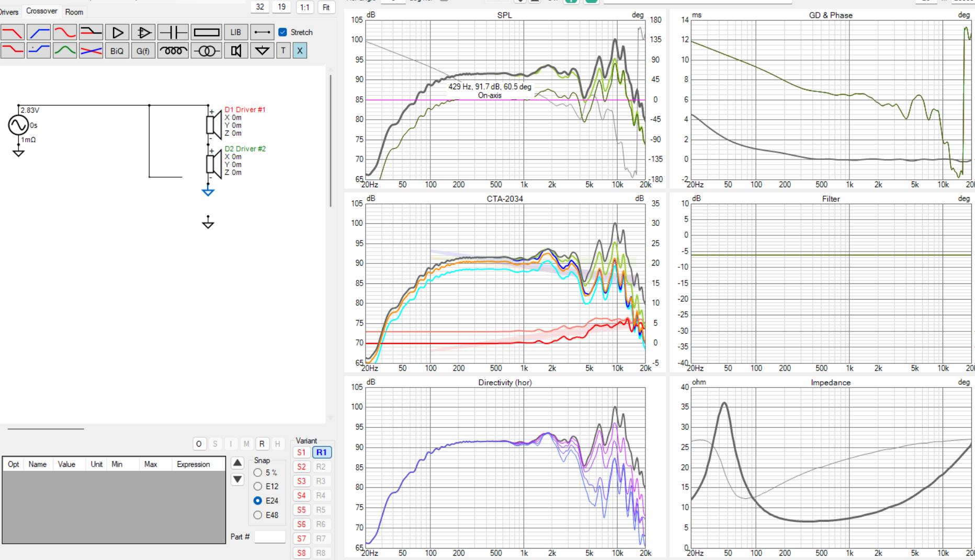Select variant S5

[x=301, y=510]
